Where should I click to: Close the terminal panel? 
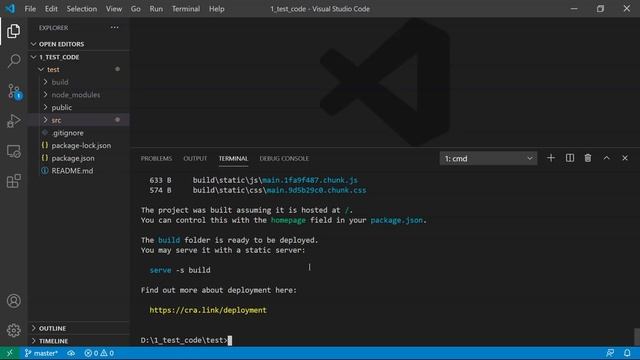(x=625, y=158)
